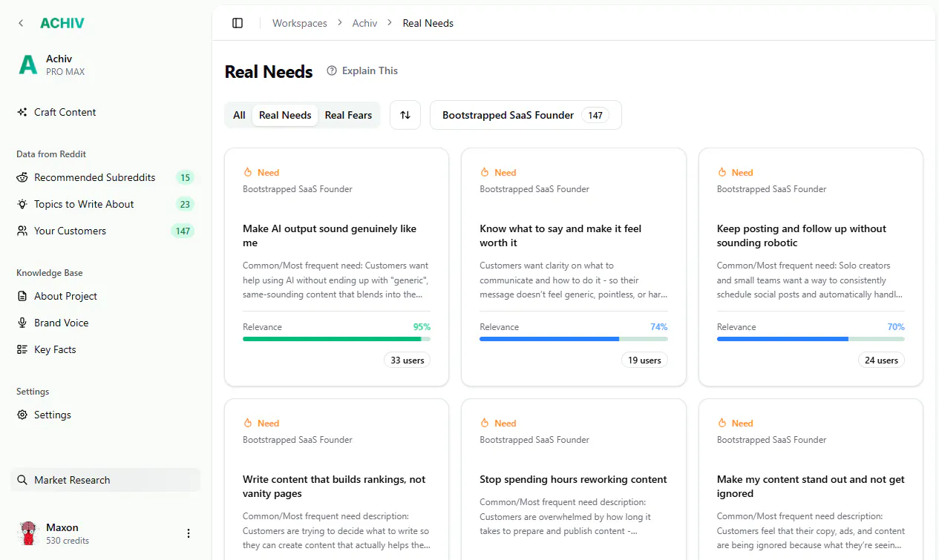Open Settings in the sidebar
The width and height of the screenshot is (939, 560).
(x=105, y=415)
